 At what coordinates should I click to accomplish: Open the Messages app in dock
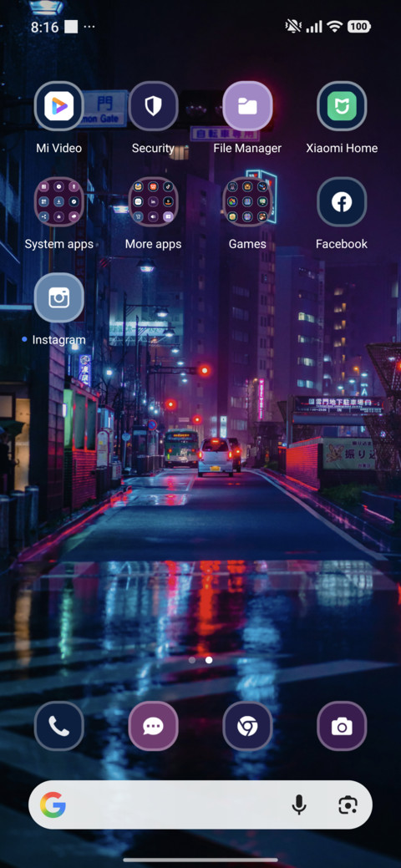point(153,726)
